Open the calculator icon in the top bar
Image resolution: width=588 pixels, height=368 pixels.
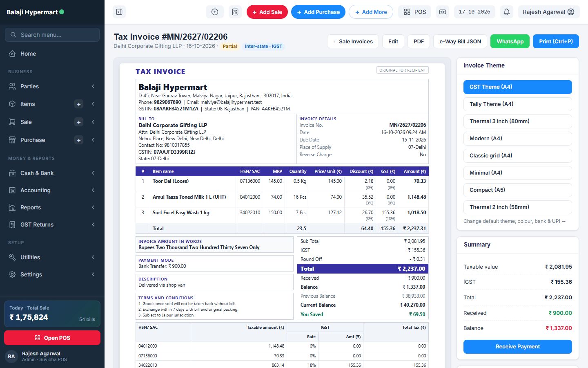tap(235, 12)
